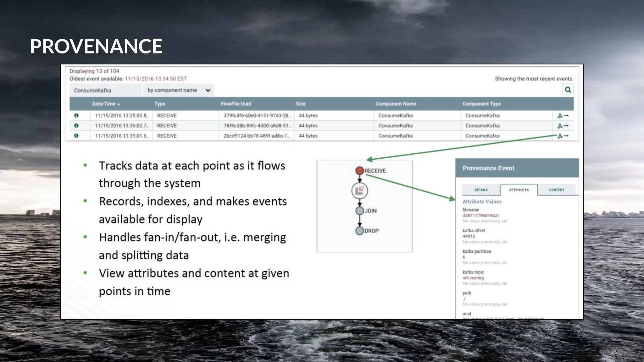Open the 'by component name' filter dropdown
Image resolution: width=644 pixels, height=362 pixels.
(x=178, y=90)
